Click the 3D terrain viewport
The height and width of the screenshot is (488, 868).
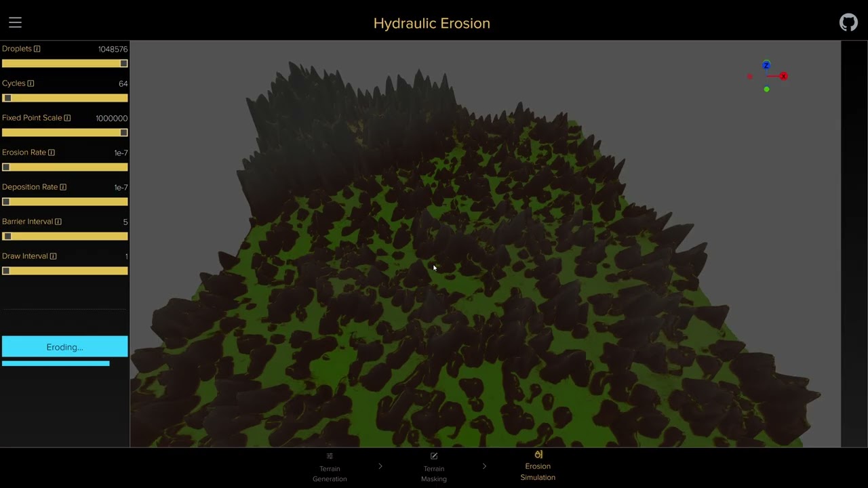485,244
